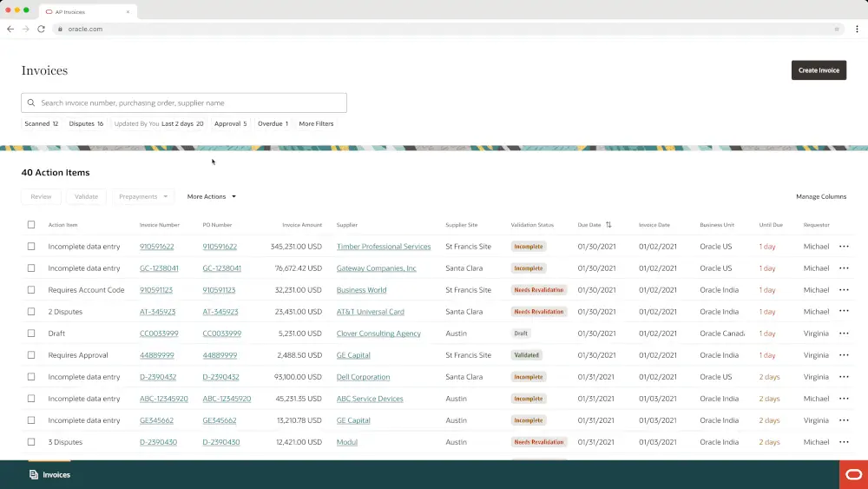Apply the Updated By You filter
The image size is (868, 489).
(159, 123)
